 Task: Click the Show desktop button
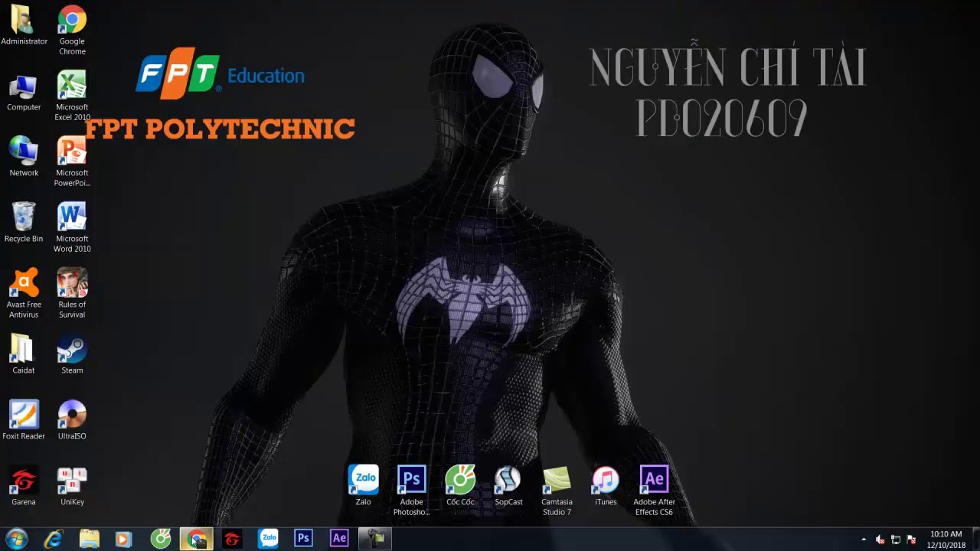click(x=975, y=539)
